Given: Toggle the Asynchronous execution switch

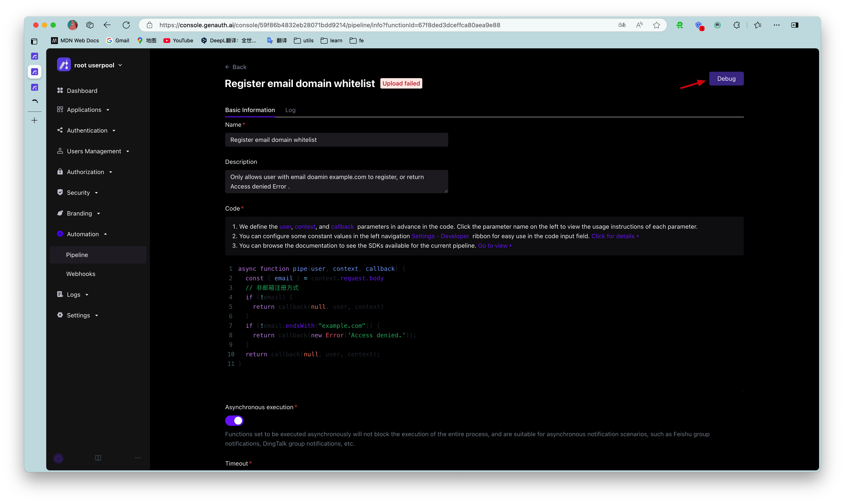Looking at the screenshot, I should (x=234, y=420).
